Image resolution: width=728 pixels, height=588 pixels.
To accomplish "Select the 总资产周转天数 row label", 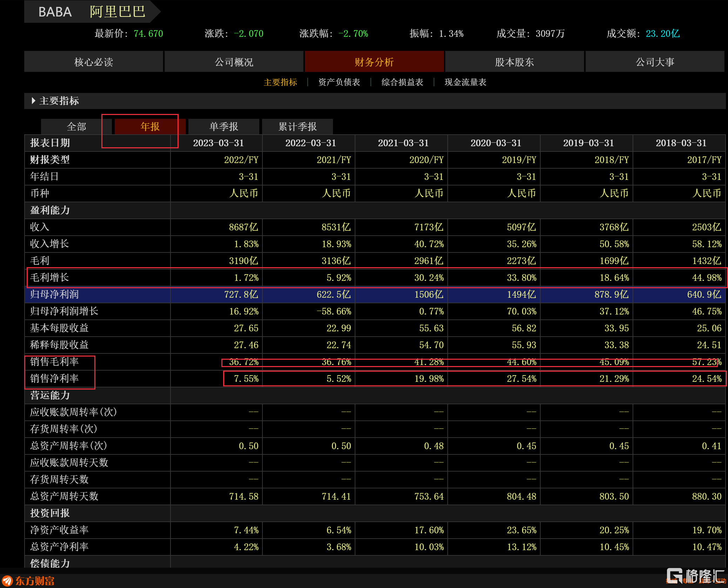I will click(x=64, y=496).
